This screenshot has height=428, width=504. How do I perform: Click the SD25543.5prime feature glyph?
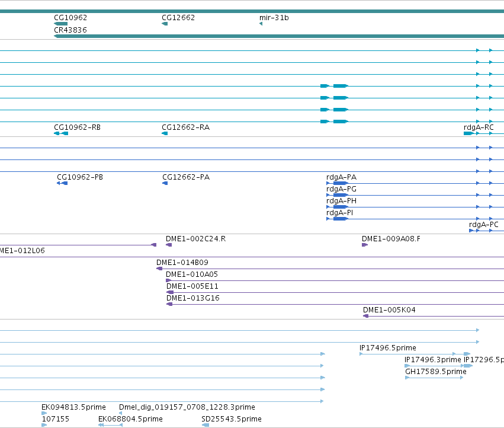coord(206,425)
